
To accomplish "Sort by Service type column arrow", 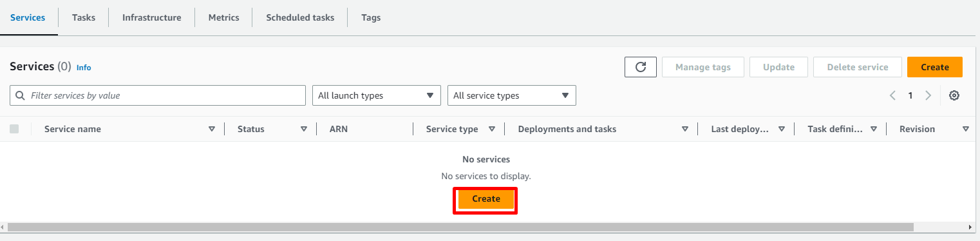I will coord(491,129).
